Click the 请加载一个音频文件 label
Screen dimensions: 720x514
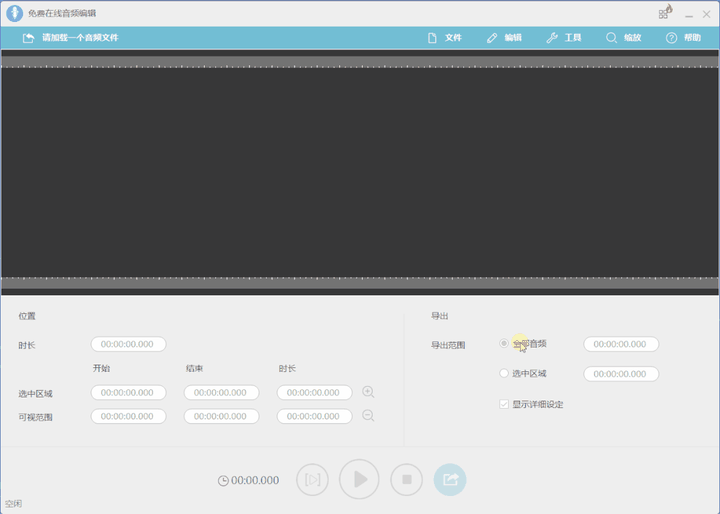tap(80, 38)
